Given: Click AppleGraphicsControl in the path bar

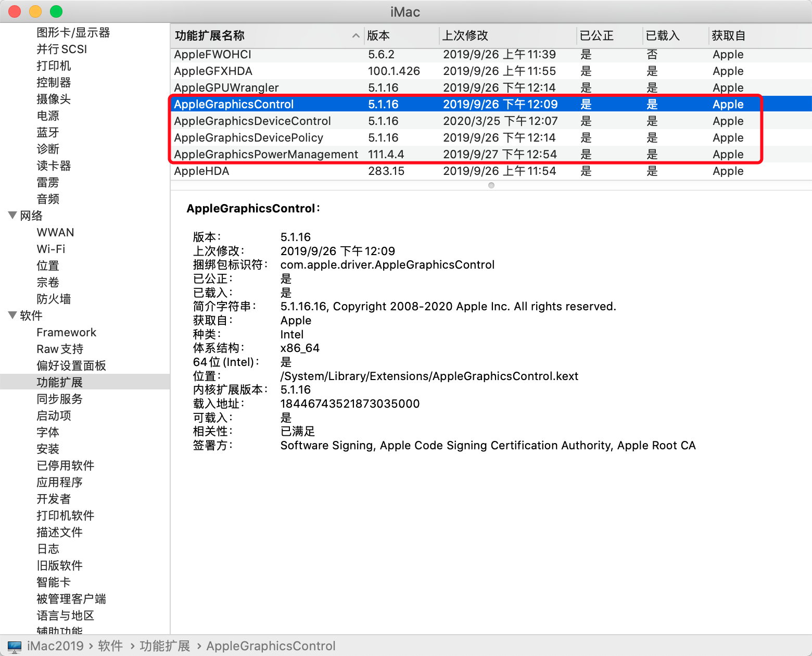Looking at the screenshot, I should (271, 646).
